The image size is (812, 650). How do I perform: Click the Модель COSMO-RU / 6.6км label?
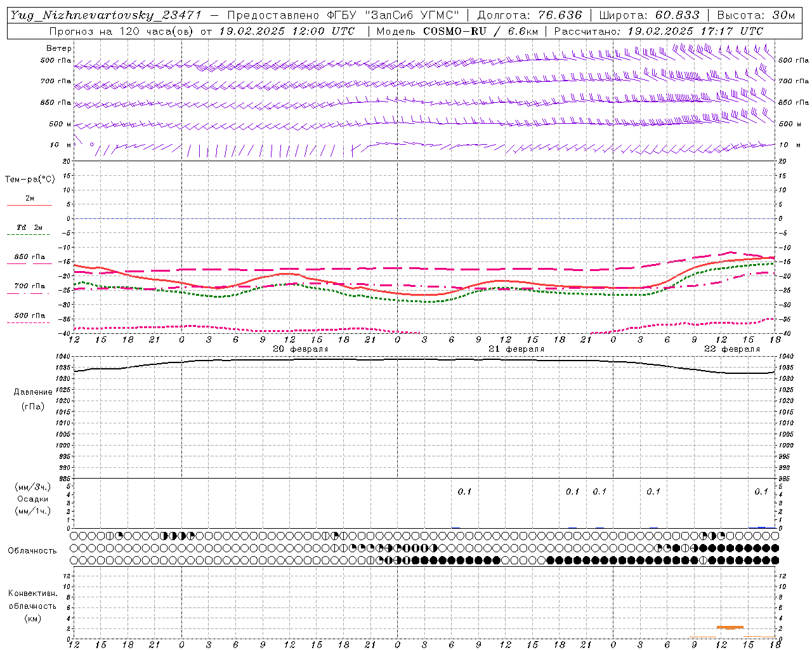coord(457,31)
